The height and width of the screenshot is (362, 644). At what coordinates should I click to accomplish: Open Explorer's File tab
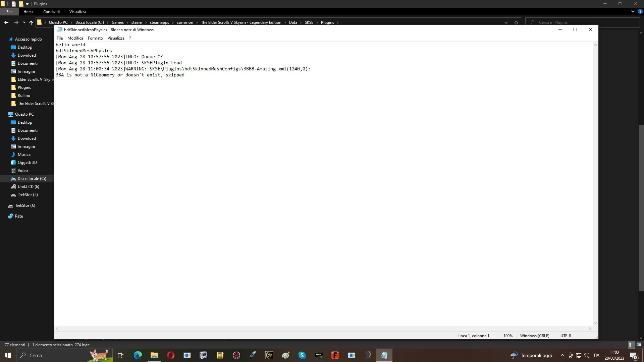tap(9, 12)
